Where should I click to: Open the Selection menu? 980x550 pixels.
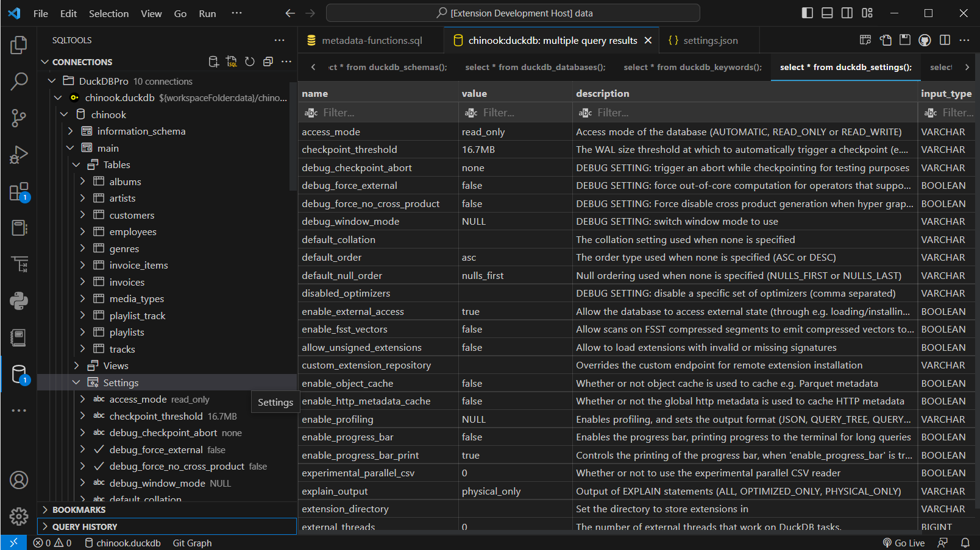[108, 13]
